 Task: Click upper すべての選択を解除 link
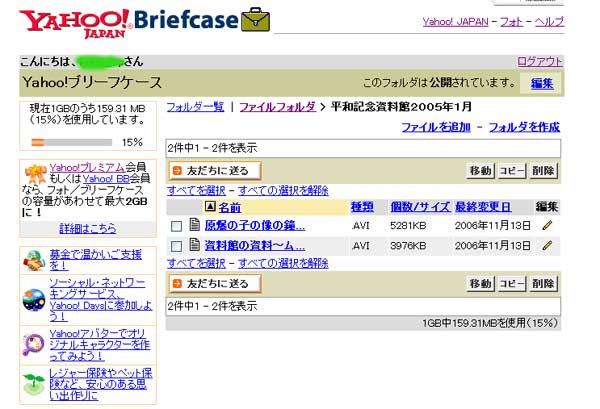pyautogui.click(x=283, y=191)
